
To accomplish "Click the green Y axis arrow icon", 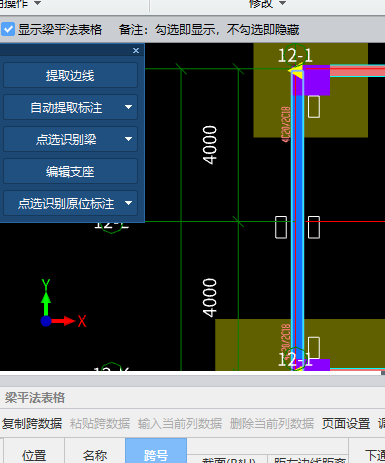I will pos(46,303).
